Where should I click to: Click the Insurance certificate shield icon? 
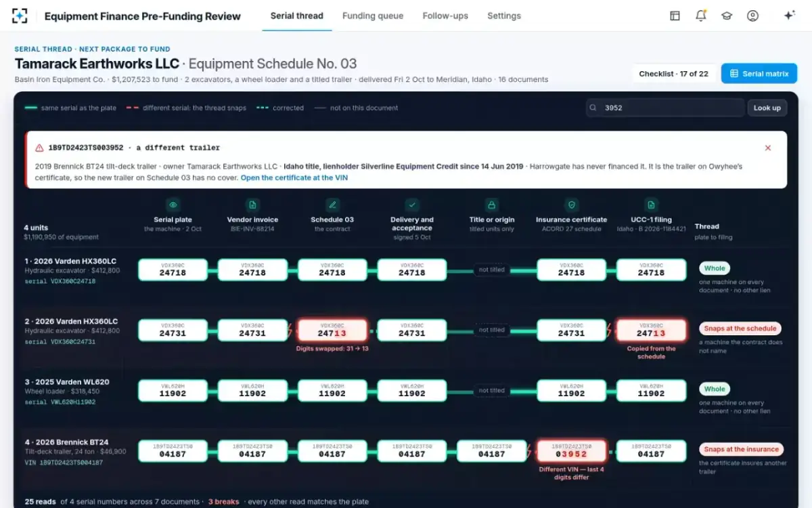pos(571,205)
